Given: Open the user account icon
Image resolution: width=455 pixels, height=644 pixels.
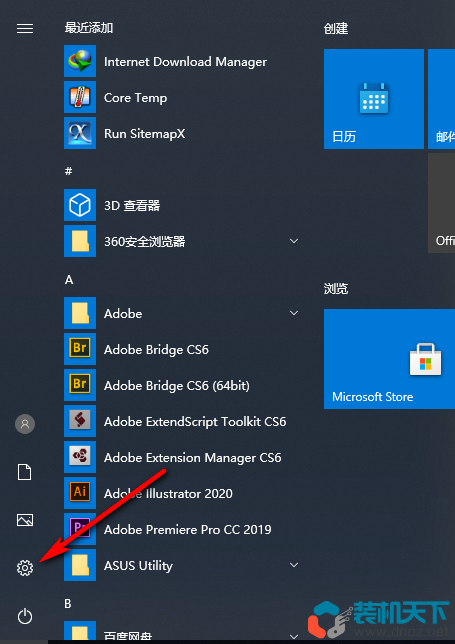Looking at the screenshot, I should point(25,423).
